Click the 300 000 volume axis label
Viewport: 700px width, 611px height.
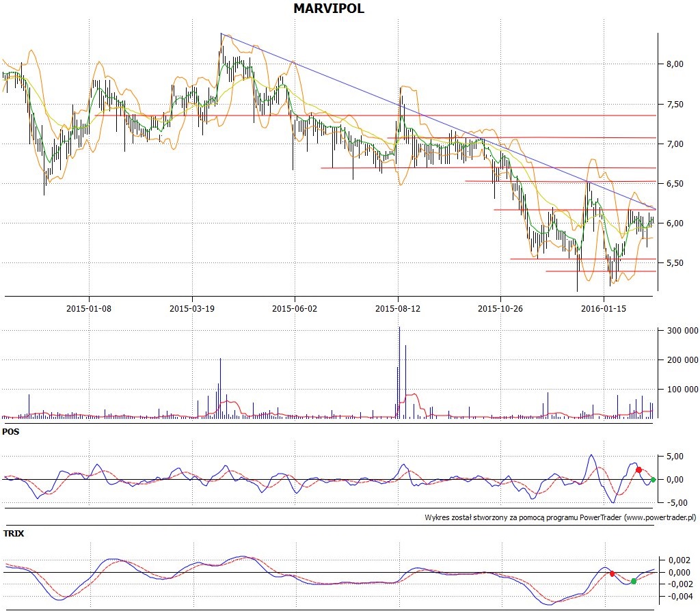point(683,331)
